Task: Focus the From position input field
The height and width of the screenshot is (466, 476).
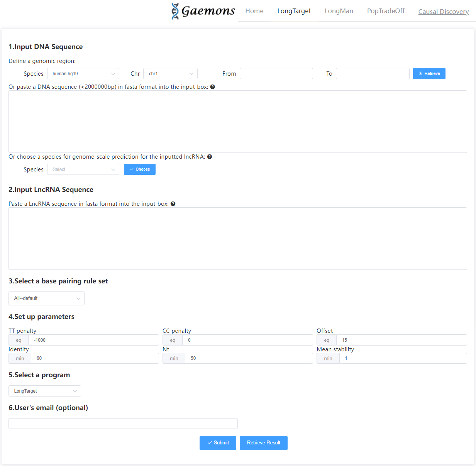Action: pos(276,74)
